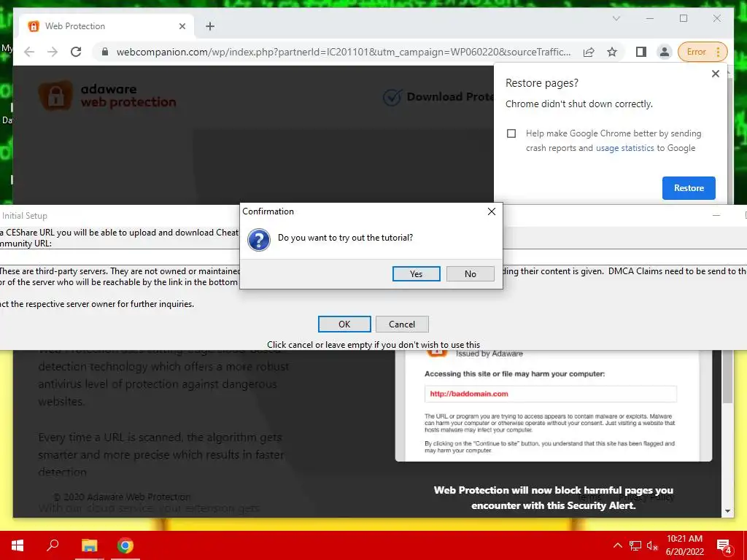Click Yes in the Confirmation dialog
The image size is (747, 560).
click(416, 274)
